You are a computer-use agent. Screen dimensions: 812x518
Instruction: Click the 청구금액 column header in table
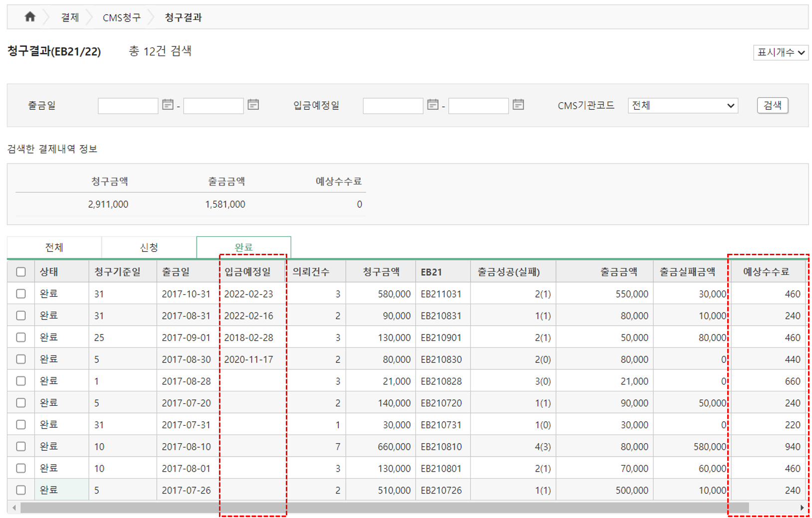[x=381, y=272]
